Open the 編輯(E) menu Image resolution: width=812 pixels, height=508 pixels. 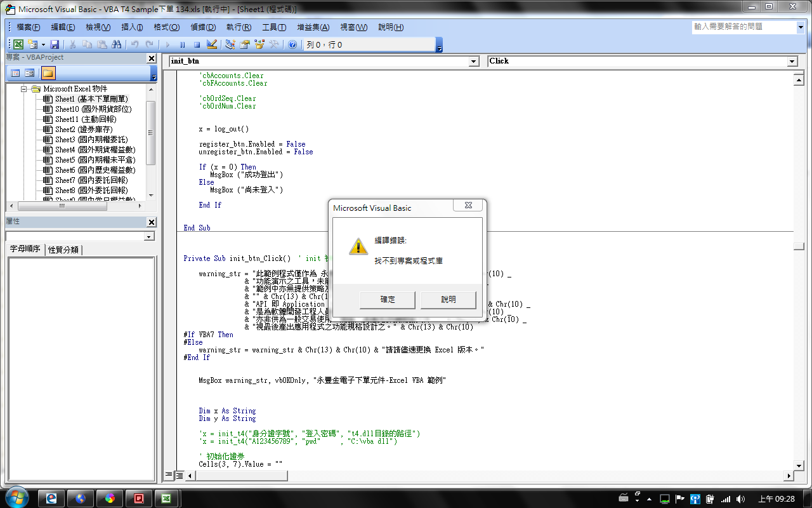coord(63,27)
